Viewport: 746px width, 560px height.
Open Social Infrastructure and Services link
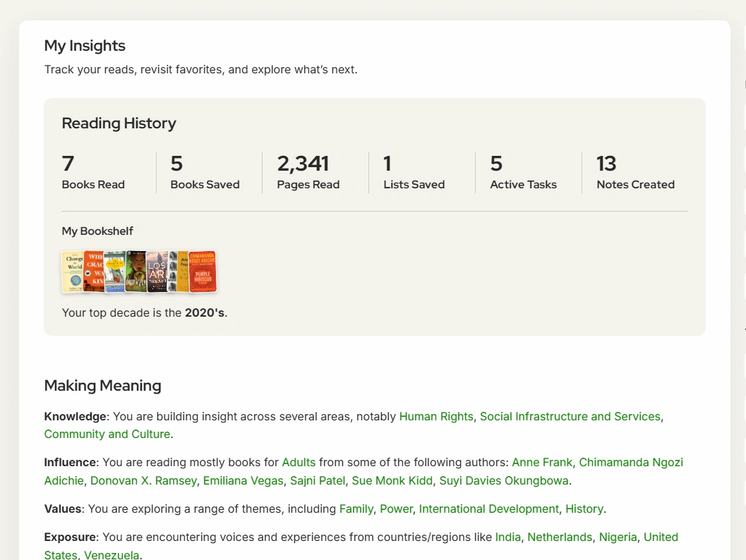[x=570, y=416]
